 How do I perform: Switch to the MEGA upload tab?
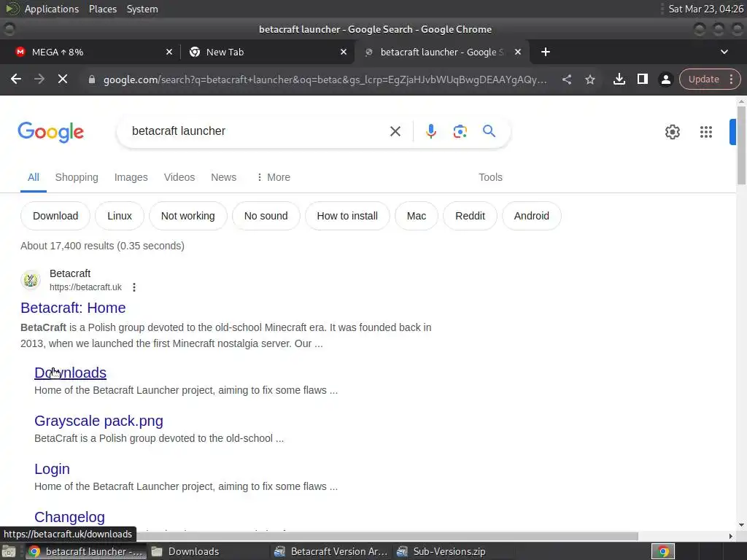90,52
